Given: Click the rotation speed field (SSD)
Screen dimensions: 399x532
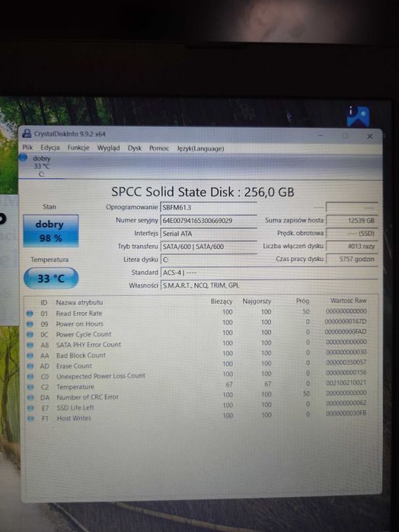Looking at the screenshot, I should click(352, 234).
